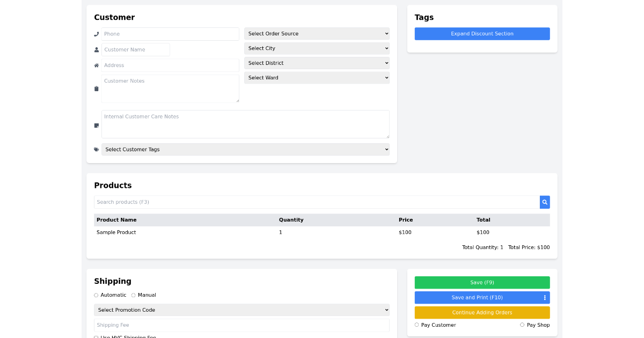Click the Expand Discount Section button
The width and height of the screenshot is (644, 338).
click(x=482, y=33)
